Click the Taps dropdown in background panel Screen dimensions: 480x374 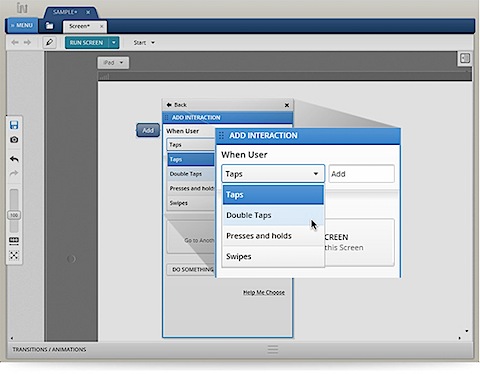[x=191, y=145]
